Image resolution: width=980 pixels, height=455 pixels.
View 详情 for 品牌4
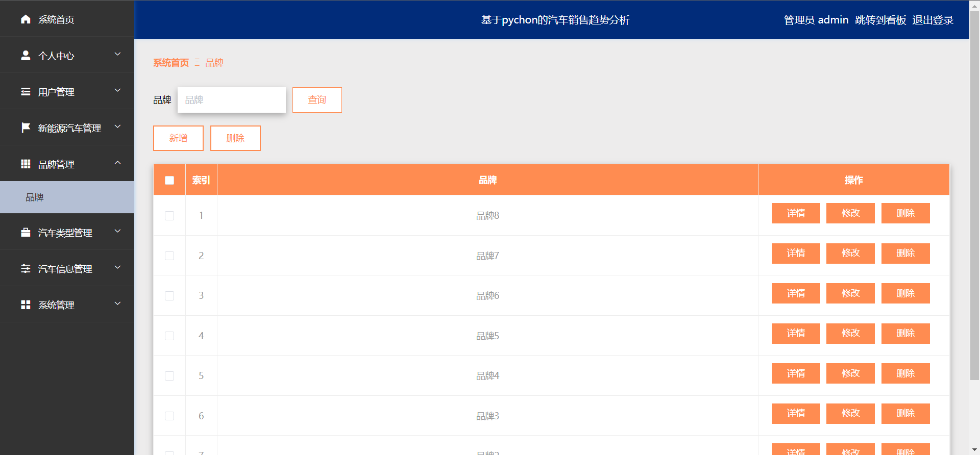(x=796, y=373)
